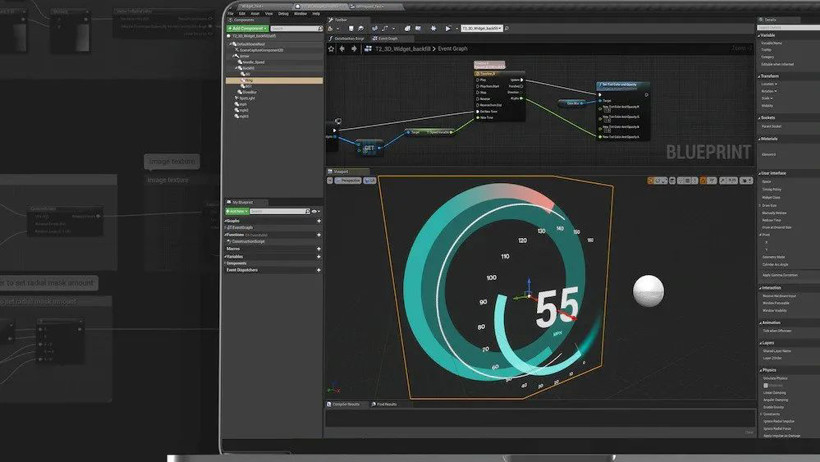Select SceneCaptureComponent2D in the components tree
This screenshot has width=820, height=462.
click(x=261, y=50)
